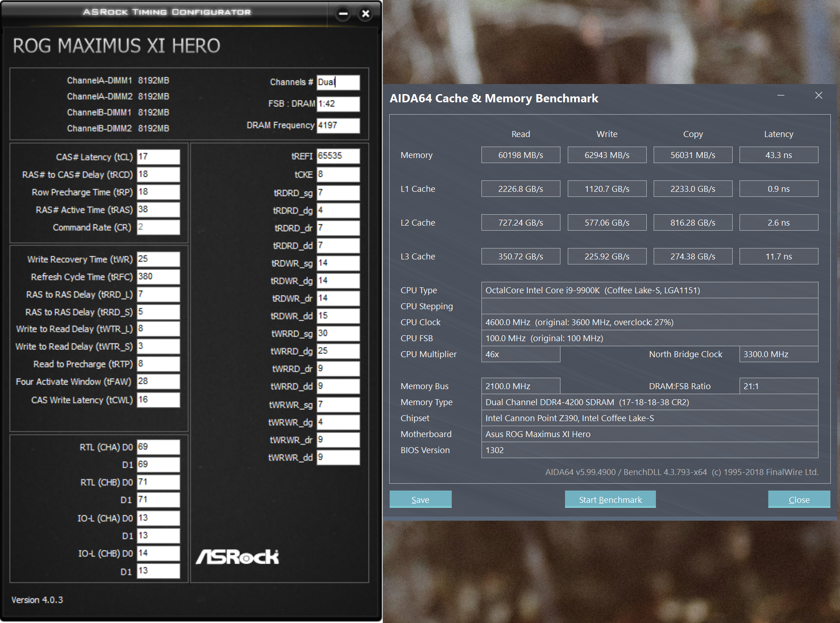Select the L2 Cache Write value 577.06 GB/s

point(607,222)
